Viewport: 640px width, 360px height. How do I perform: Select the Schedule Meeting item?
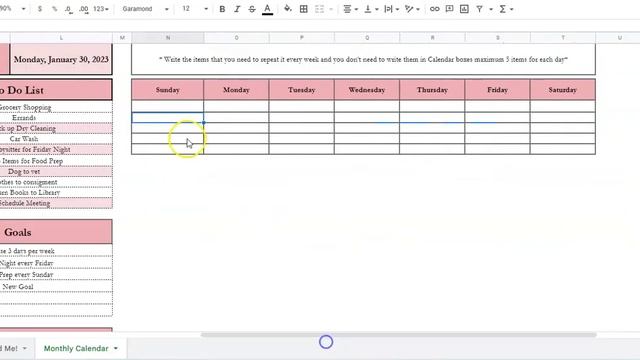(x=56, y=203)
